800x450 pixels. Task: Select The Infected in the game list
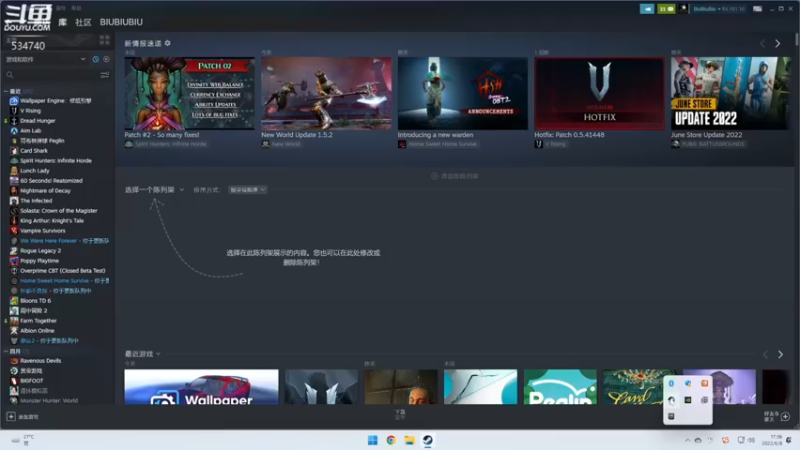[x=36, y=201]
